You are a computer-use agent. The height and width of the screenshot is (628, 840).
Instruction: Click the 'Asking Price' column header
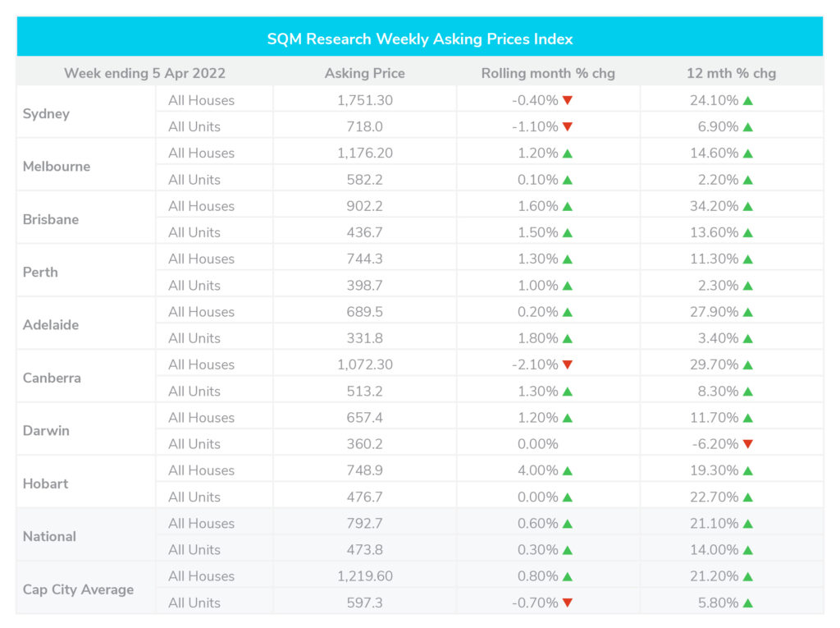click(x=365, y=73)
